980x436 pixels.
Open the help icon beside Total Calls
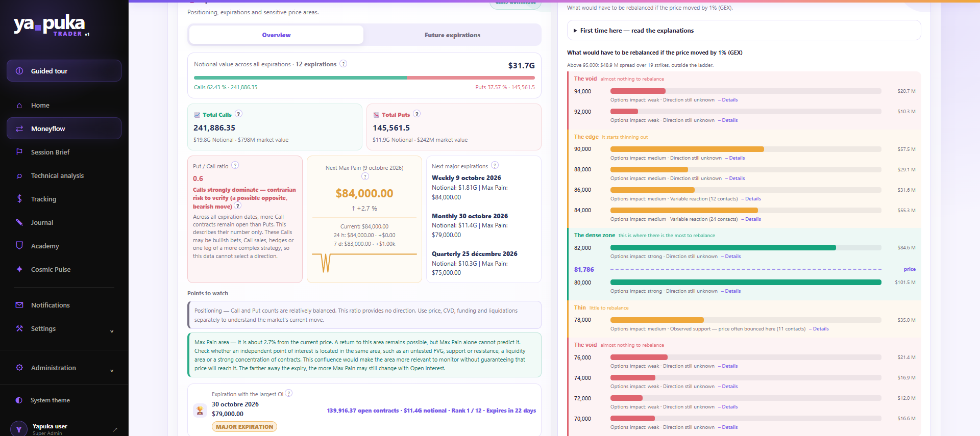click(238, 114)
